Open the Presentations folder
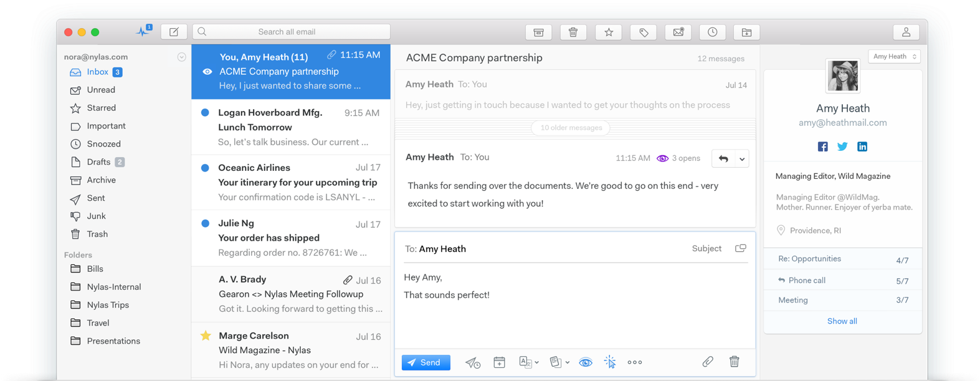 click(x=106, y=341)
